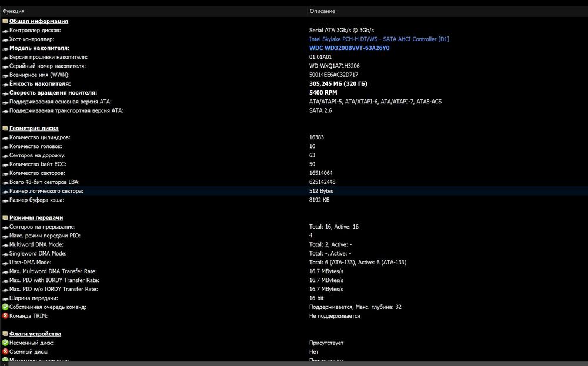Screen dimensions: 588x366
Task: Click the folder icon beside Флаги устройства
Action: click(5, 334)
